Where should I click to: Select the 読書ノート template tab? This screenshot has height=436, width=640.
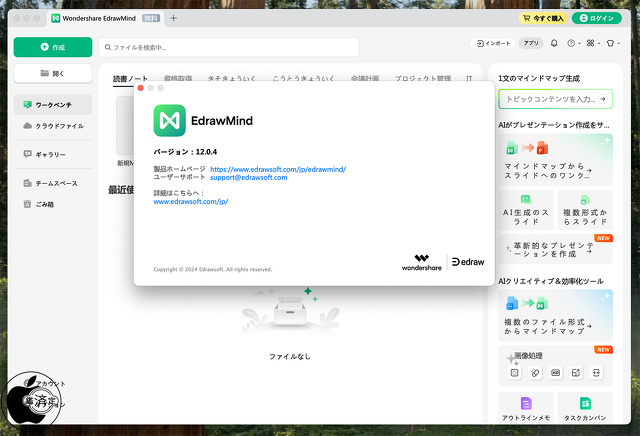[x=130, y=78]
